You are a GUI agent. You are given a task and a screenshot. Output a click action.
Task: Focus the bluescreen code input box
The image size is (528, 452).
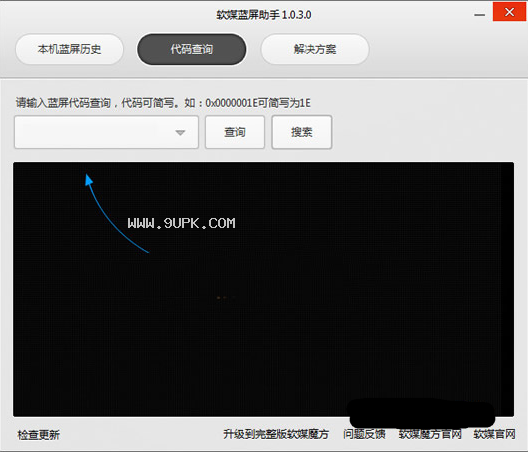(106, 132)
